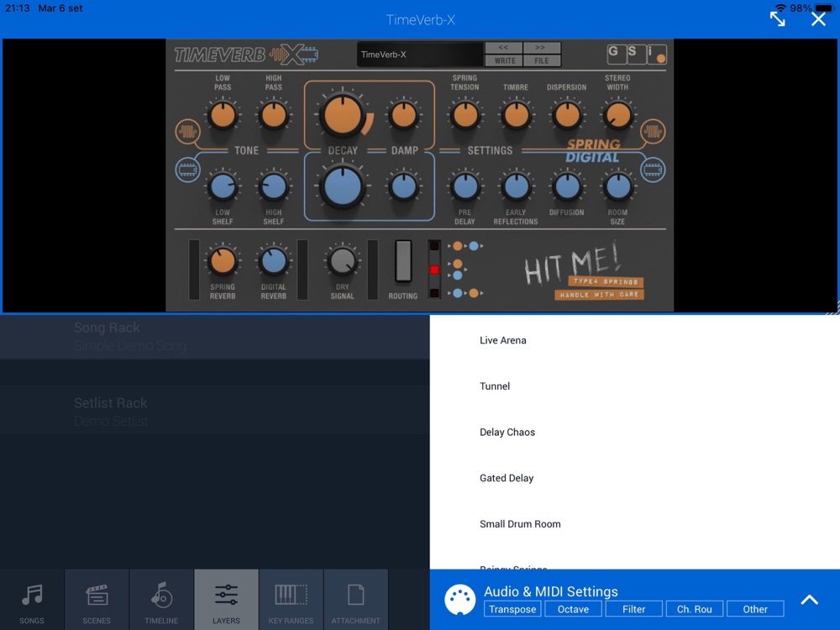
Task: Open the Song Rack row
Action: pyautogui.click(x=215, y=337)
